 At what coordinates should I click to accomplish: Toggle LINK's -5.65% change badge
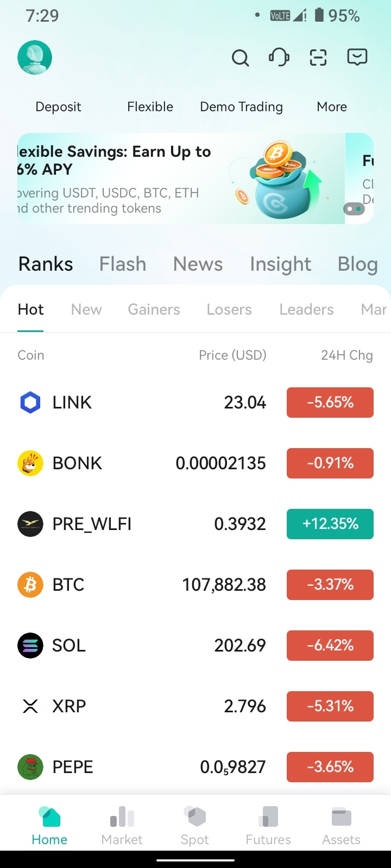(x=330, y=403)
